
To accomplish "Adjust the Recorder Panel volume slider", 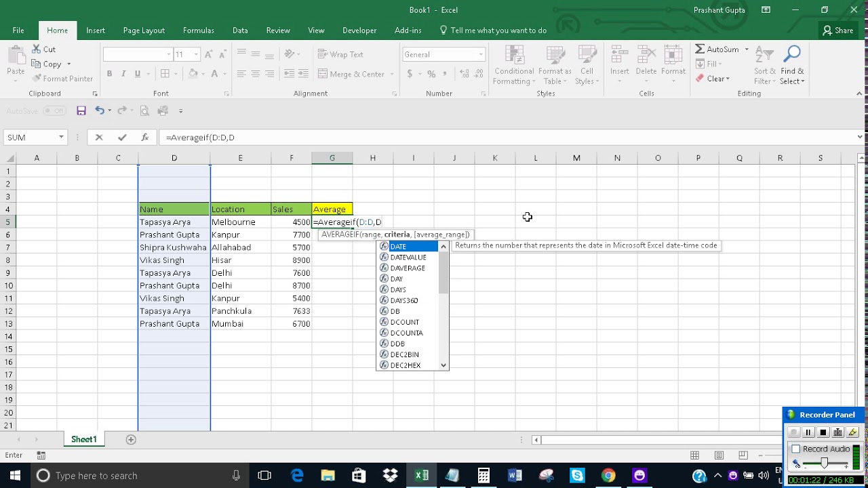I will pyautogui.click(x=824, y=464).
